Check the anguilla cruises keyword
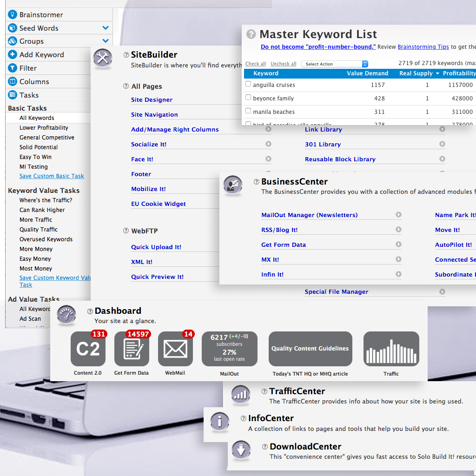 pyautogui.click(x=248, y=85)
